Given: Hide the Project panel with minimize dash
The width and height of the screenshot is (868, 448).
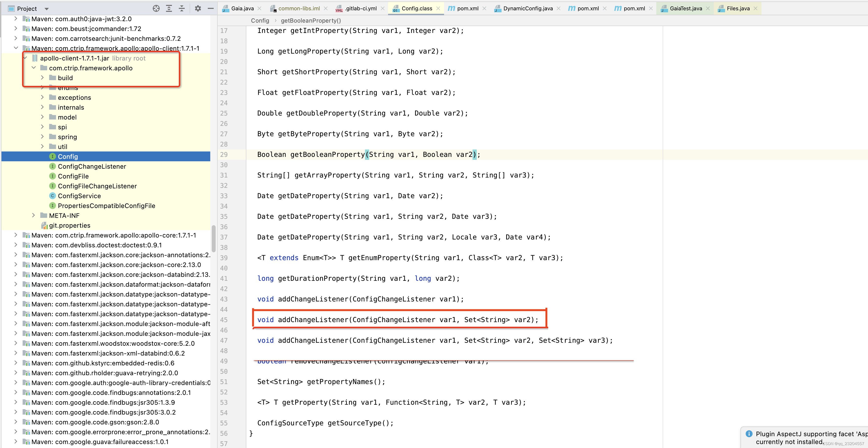Looking at the screenshot, I should [210, 8].
